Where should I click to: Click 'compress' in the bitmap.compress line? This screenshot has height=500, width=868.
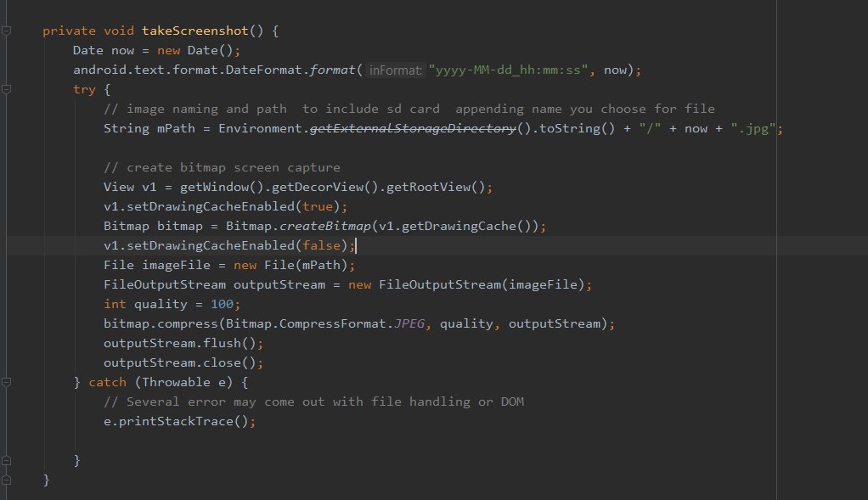188,323
